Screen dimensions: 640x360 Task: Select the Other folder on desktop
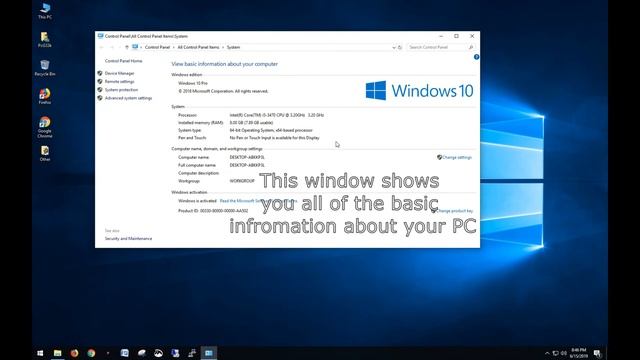point(45,153)
